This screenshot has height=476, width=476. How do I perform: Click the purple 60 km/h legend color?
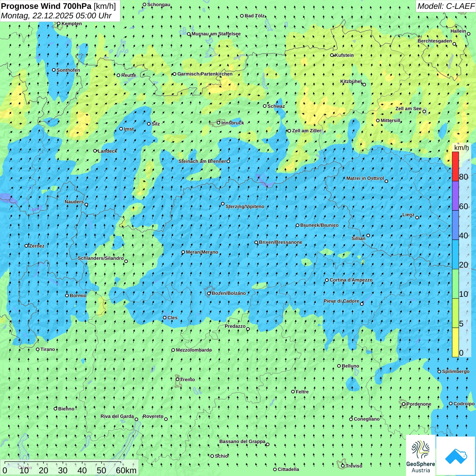[455, 196]
